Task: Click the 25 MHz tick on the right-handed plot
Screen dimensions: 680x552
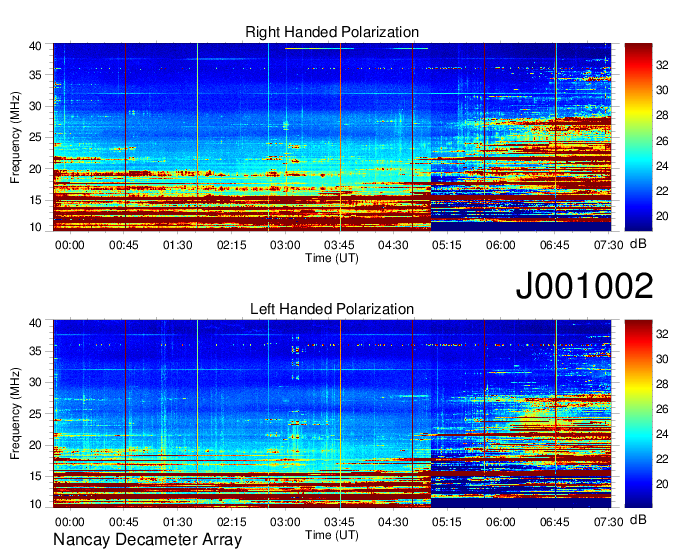Action: 35,137
